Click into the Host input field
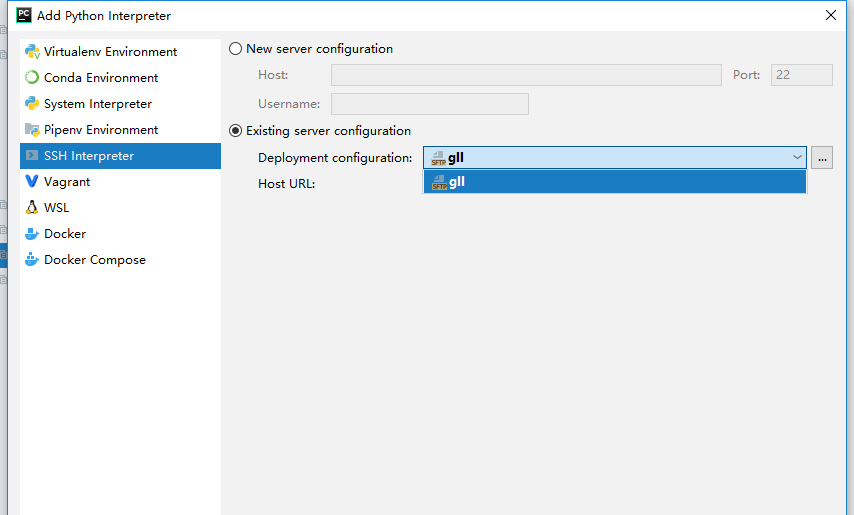 click(x=526, y=75)
